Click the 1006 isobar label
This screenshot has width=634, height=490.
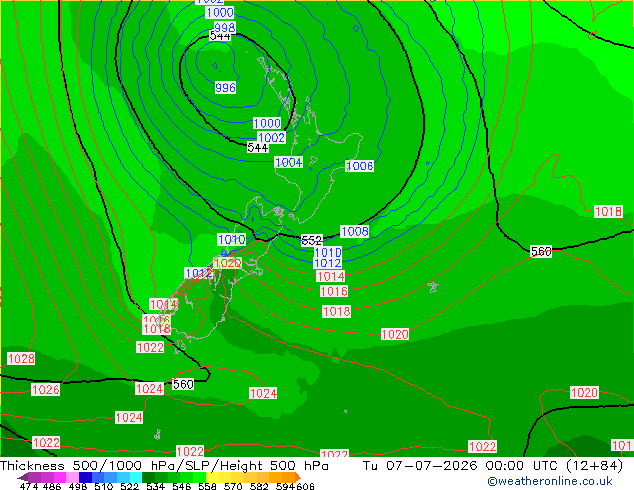359,166
